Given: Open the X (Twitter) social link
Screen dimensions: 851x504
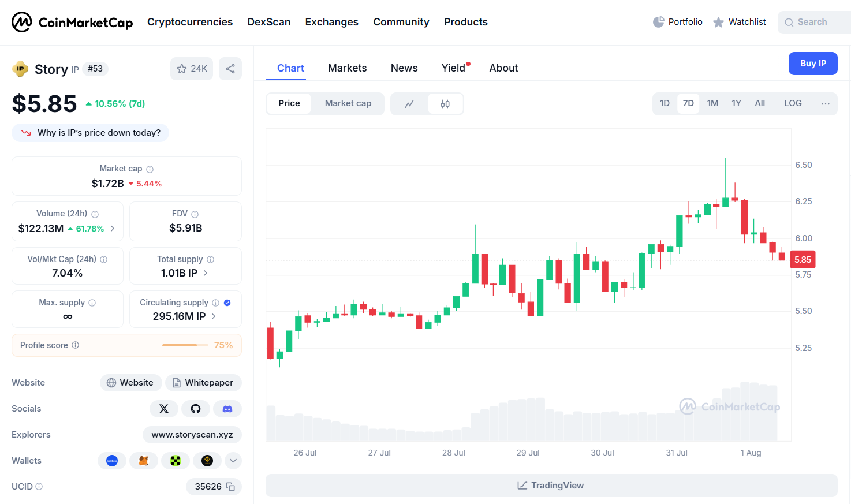Looking at the screenshot, I should (x=164, y=409).
